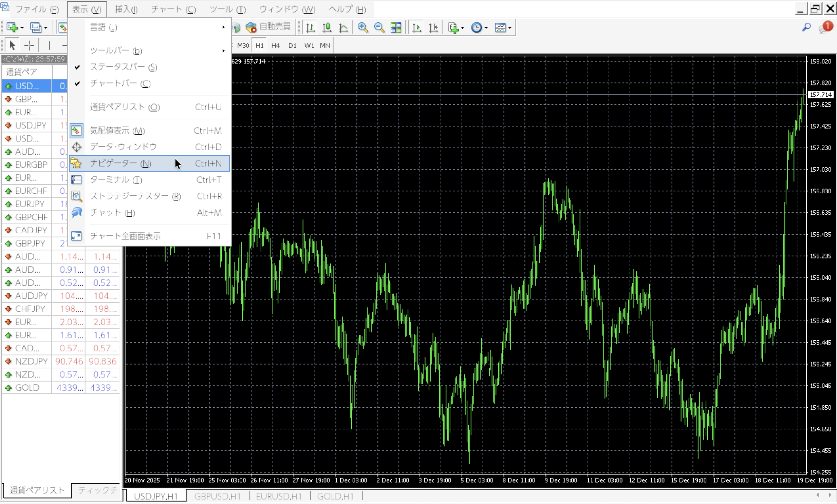Image resolution: width=837 pixels, height=504 pixels.
Task: Zoom out on the chart
Action: pyautogui.click(x=379, y=27)
